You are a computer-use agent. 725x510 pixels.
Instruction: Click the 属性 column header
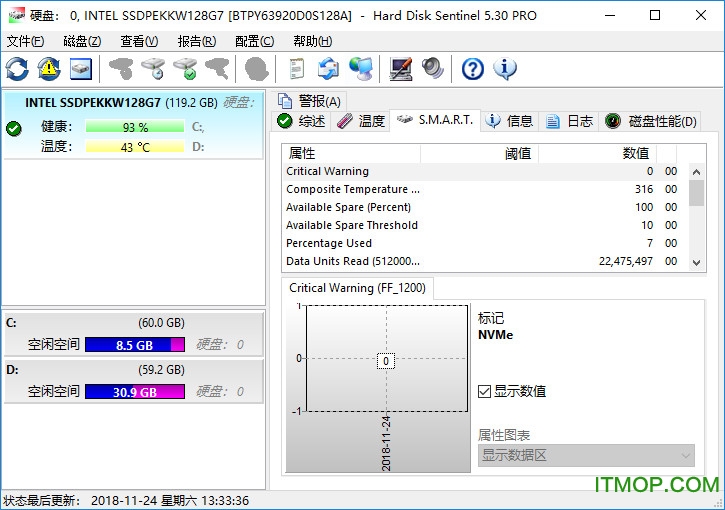pos(351,153)
